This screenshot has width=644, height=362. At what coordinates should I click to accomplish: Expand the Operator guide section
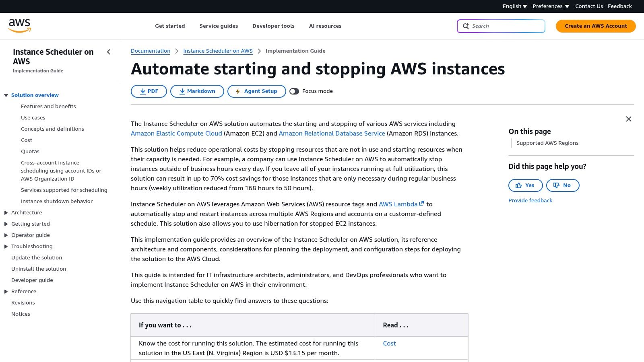point(6,235)
